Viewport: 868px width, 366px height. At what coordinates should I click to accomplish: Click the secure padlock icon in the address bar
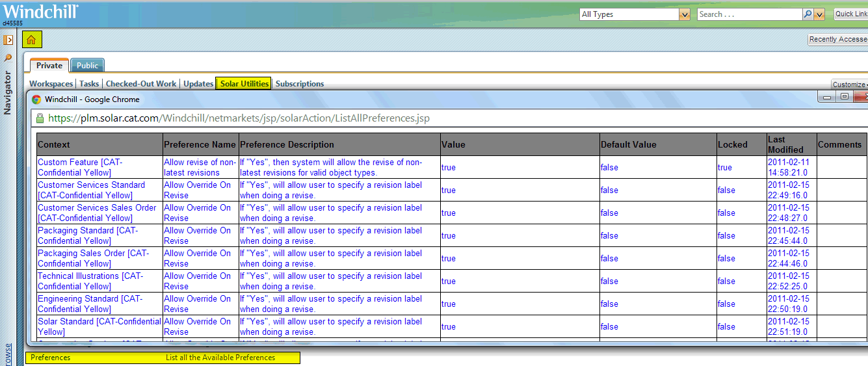point(40,118)
